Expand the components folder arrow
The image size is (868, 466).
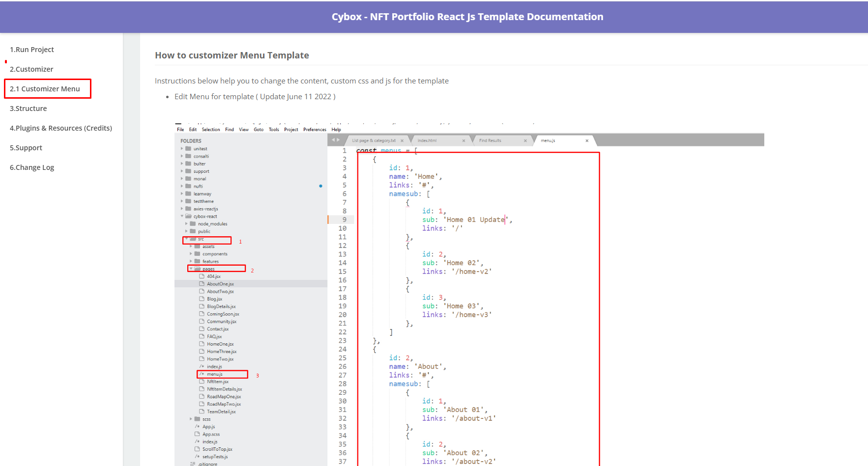(x=191, y=254)
